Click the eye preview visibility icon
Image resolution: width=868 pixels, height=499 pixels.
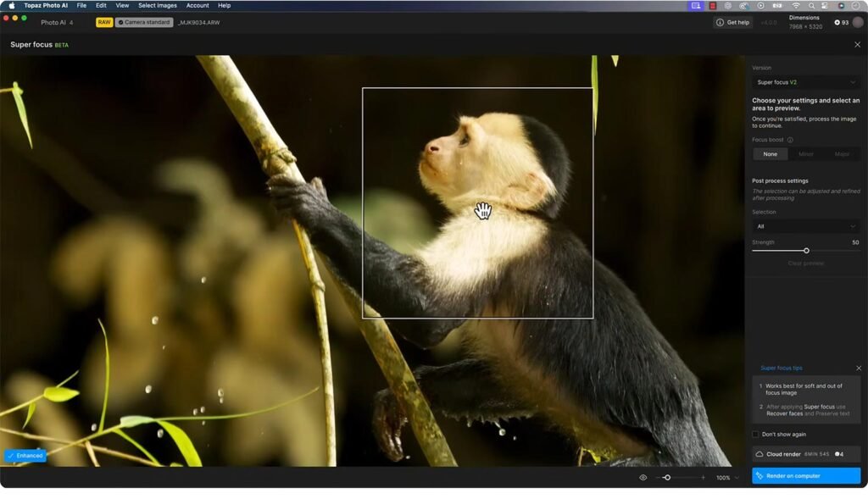[643, 478]
